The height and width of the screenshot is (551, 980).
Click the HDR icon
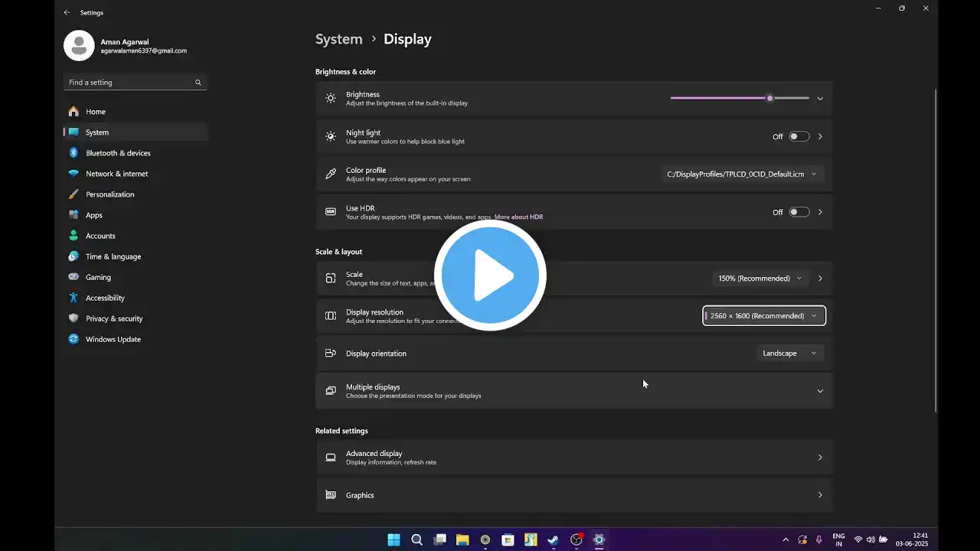click(331, 212)
